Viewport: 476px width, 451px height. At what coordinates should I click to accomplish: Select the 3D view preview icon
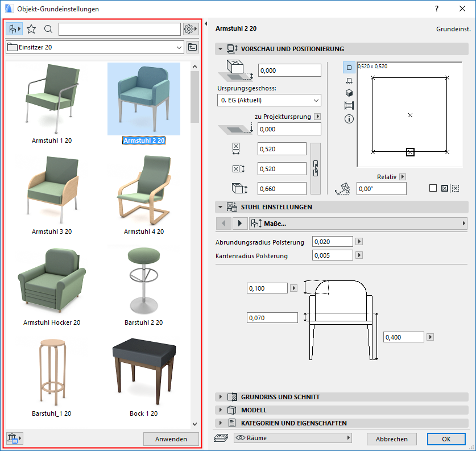[349, 93]
